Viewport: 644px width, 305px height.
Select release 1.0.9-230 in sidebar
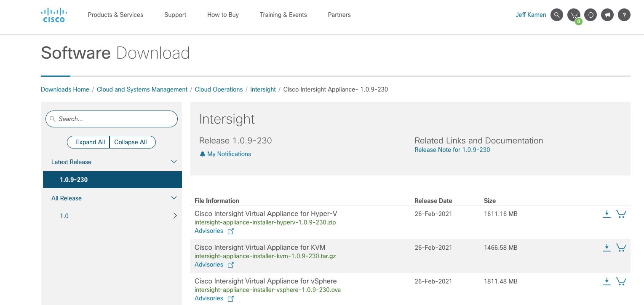pyautogui.click(x=112, y=180)
